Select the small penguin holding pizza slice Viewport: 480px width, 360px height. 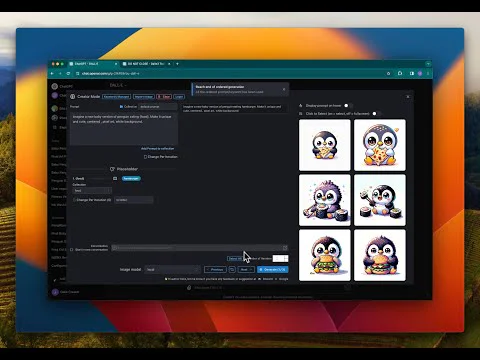click(x=325, y=145)
